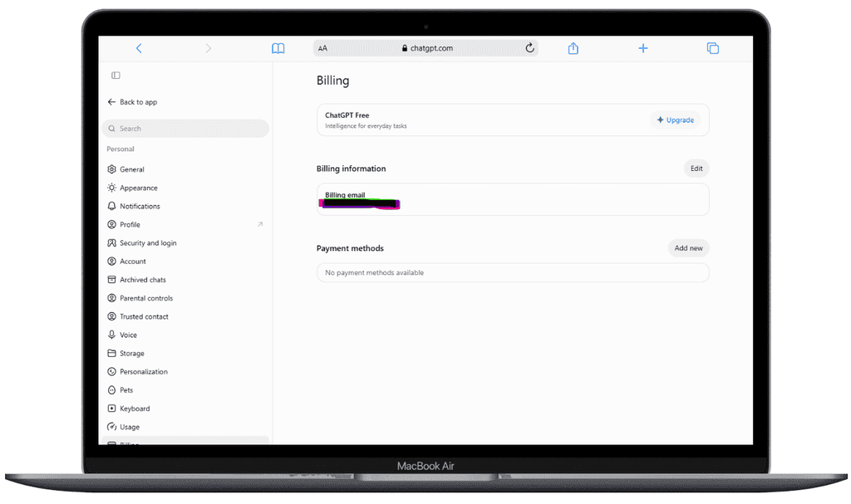This screenshot has width=851, height=504.
Task: Add new payment method
Action: click(688, 248)
